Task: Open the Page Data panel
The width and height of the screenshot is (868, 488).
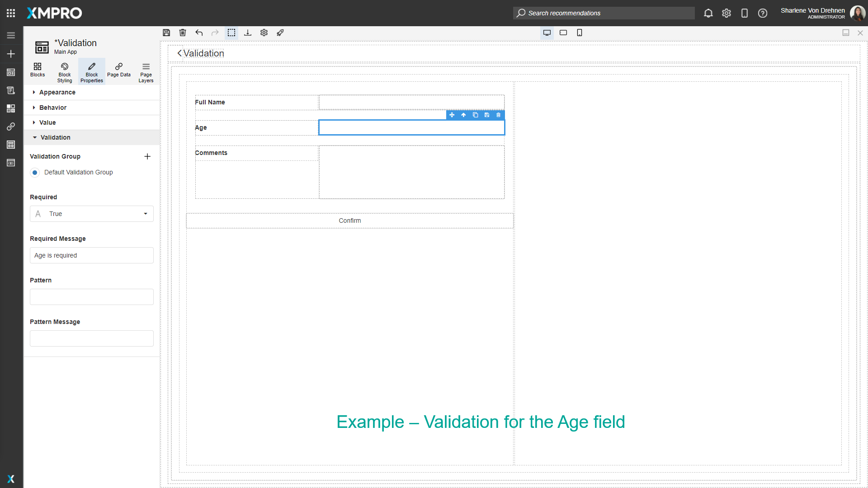Action: click(x=118, y=71)
